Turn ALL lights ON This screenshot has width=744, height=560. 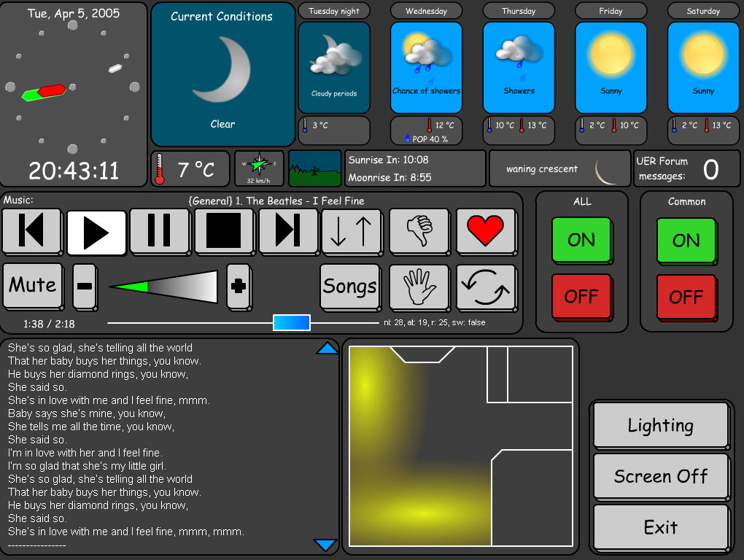(x=581, y=240)
